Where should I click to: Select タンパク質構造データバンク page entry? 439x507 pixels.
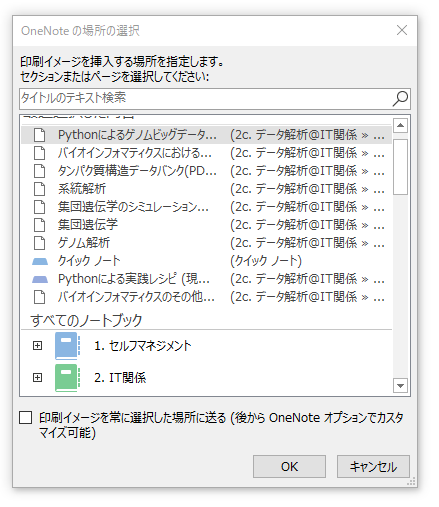207,171
